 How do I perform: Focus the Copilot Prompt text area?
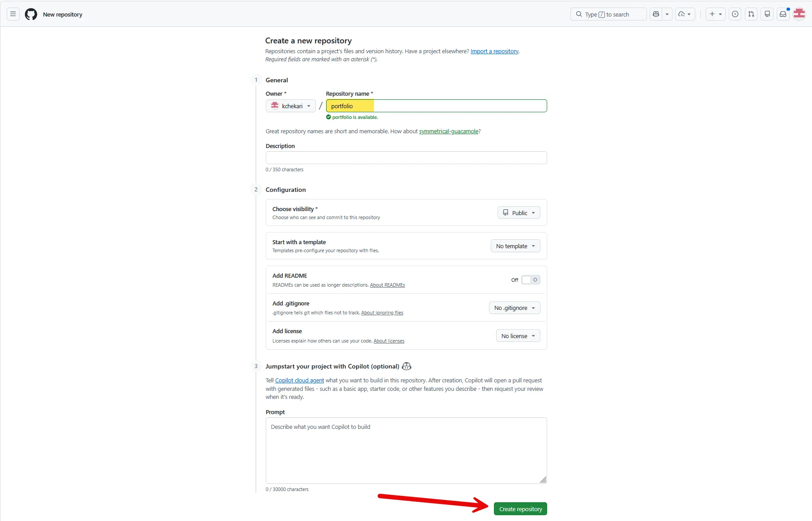[x=406, y=451]
